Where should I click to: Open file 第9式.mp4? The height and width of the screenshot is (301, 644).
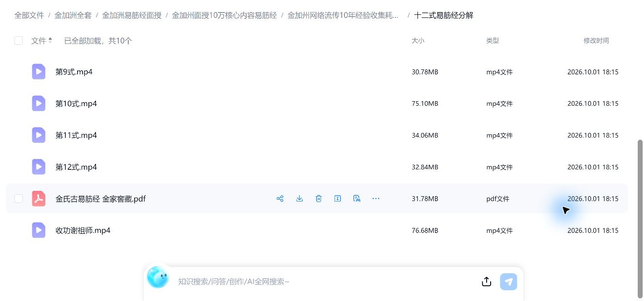pos(74,72)
